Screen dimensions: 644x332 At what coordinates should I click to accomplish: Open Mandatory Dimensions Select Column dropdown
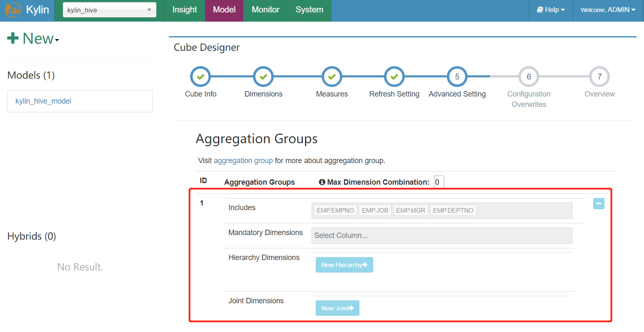pos(442,235)
